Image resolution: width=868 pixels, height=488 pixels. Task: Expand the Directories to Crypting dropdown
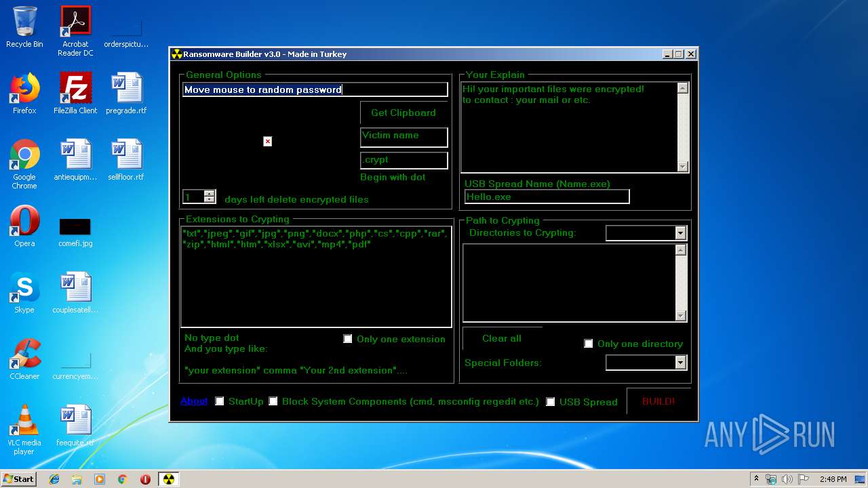(681, 233)
